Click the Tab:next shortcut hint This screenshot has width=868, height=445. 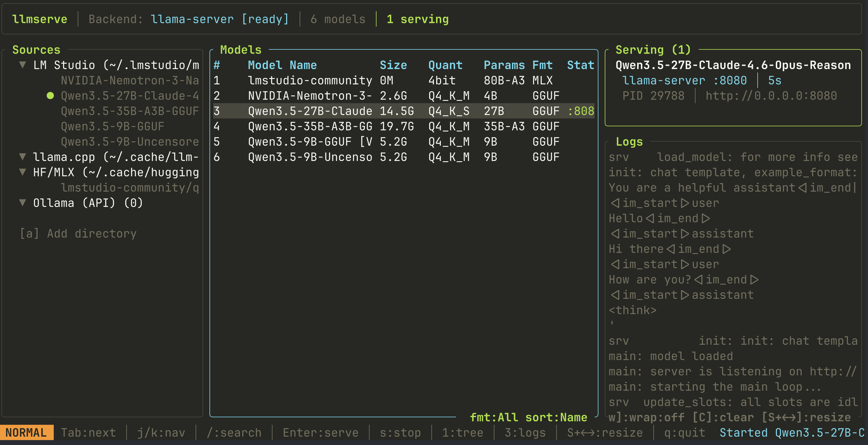(x=88, y=433)
